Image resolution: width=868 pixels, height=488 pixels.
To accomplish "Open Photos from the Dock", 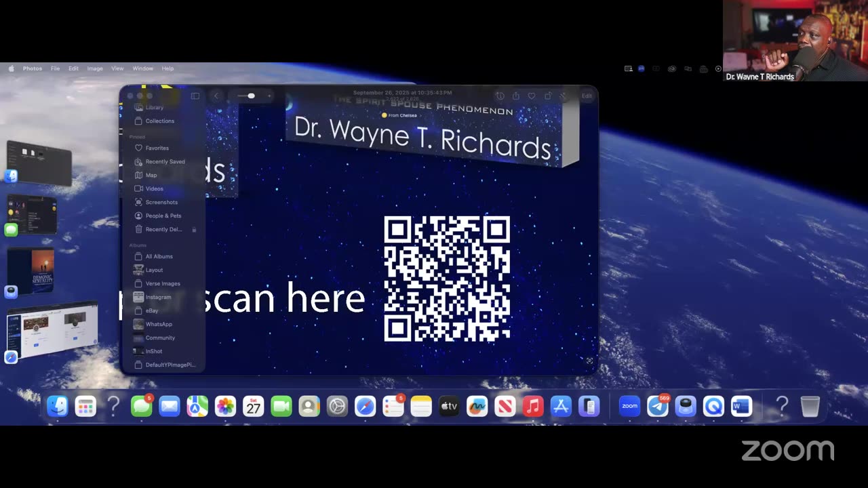I will pos(225,406).
